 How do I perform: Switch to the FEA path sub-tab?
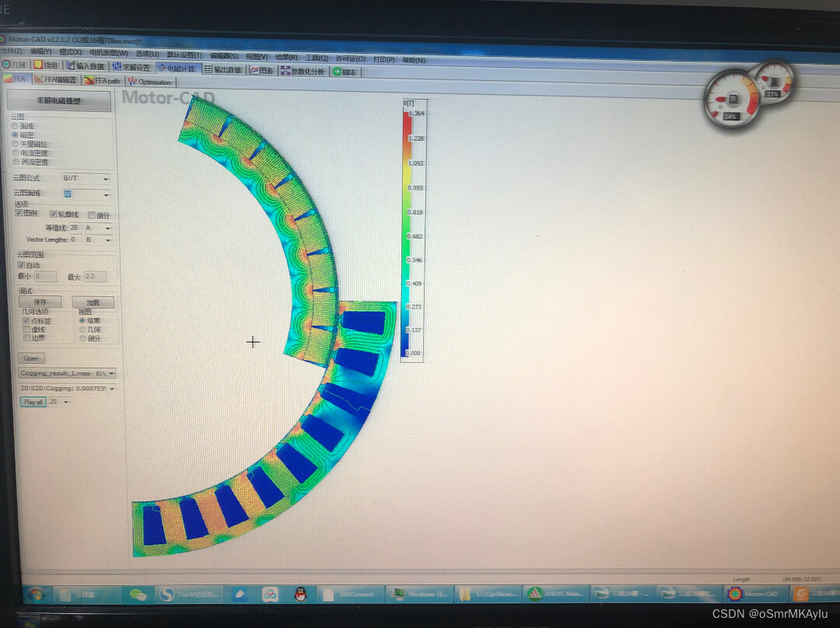pos(103,80)
